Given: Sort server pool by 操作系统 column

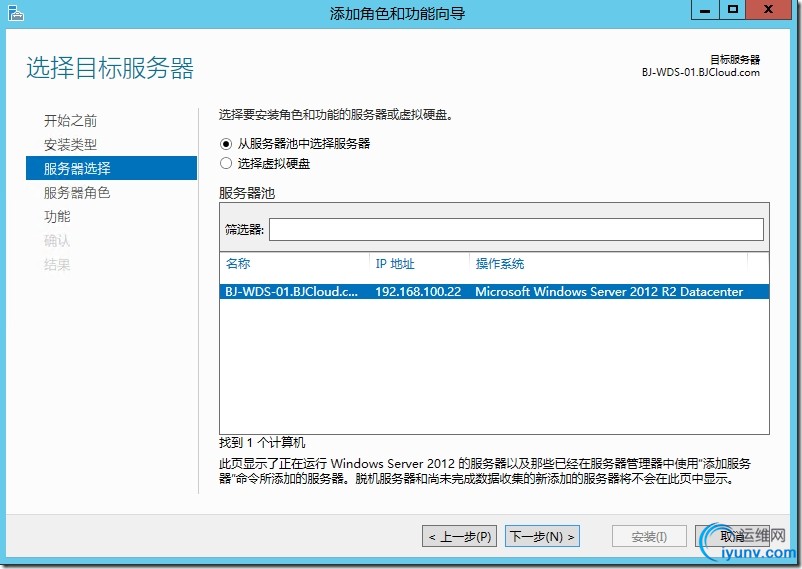Looking at the screenshot, I should coord(500,264).
